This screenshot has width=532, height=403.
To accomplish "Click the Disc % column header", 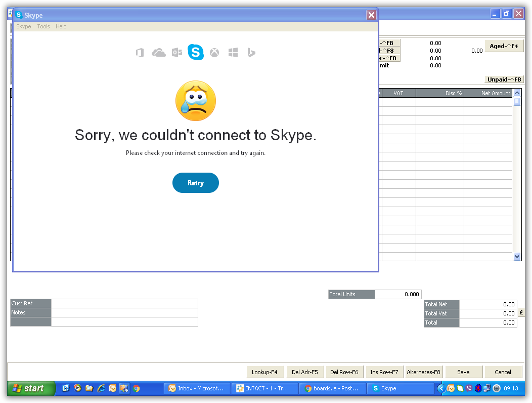I will click(x=440, y=93).
